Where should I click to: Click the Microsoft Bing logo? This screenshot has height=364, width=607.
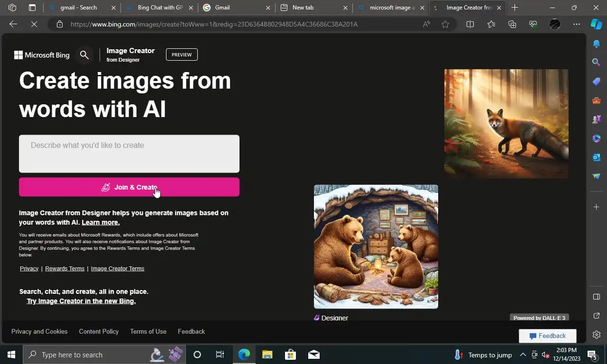[x=42, y=55]
